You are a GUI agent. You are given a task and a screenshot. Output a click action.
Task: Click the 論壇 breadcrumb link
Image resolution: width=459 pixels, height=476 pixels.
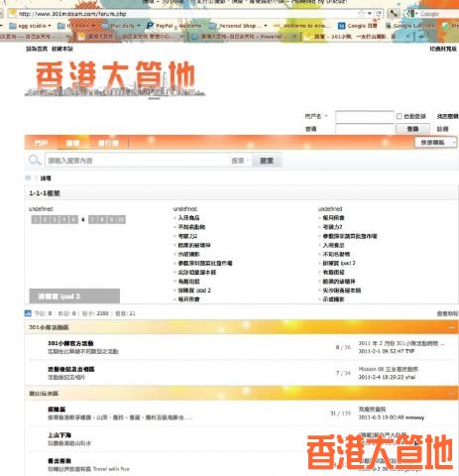tap(46, 178)
